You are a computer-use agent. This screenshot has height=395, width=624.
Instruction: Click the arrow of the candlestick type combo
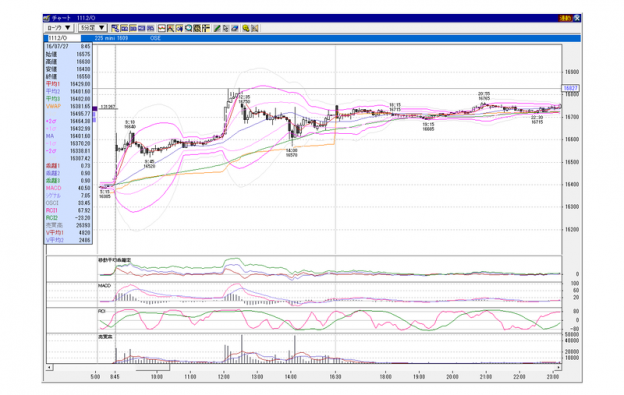coord(68,28)
